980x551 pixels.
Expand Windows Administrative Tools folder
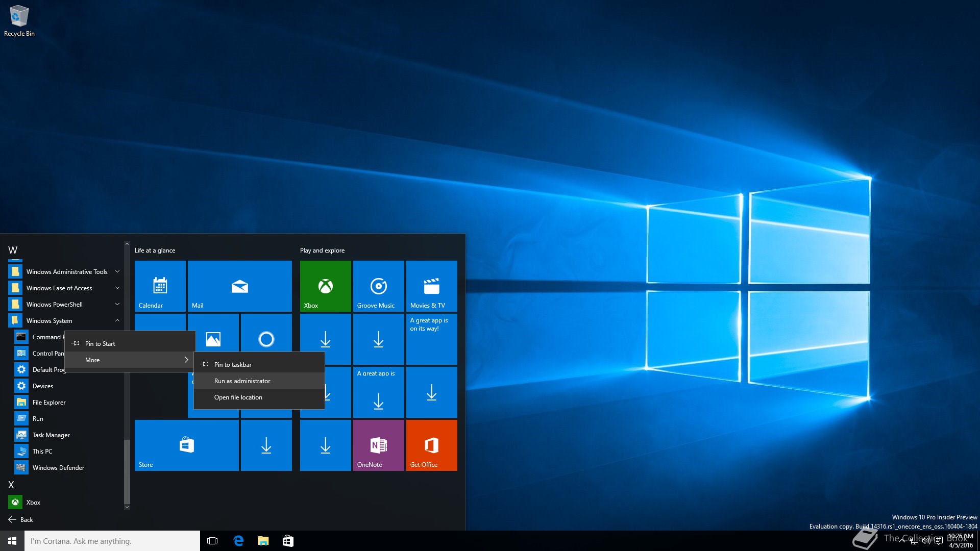tap(65, 272)
